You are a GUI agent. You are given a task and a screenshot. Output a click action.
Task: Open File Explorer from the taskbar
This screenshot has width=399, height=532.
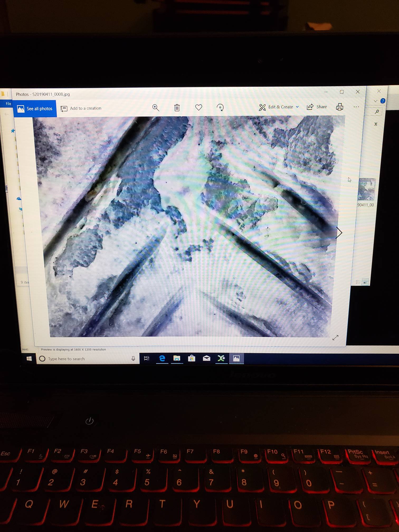click(x=177, y=358)
